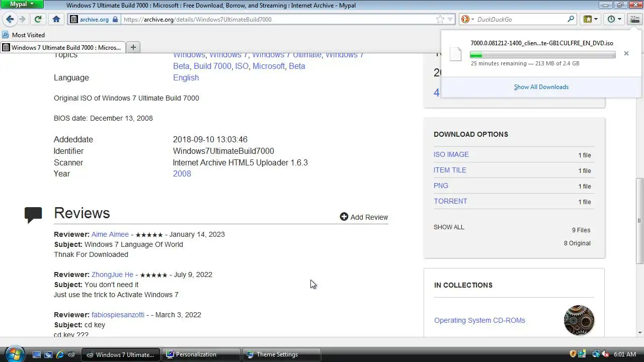Click the network connection tray icon
The height and width of the screenshot is (362, 644).
tap(596, 354)
